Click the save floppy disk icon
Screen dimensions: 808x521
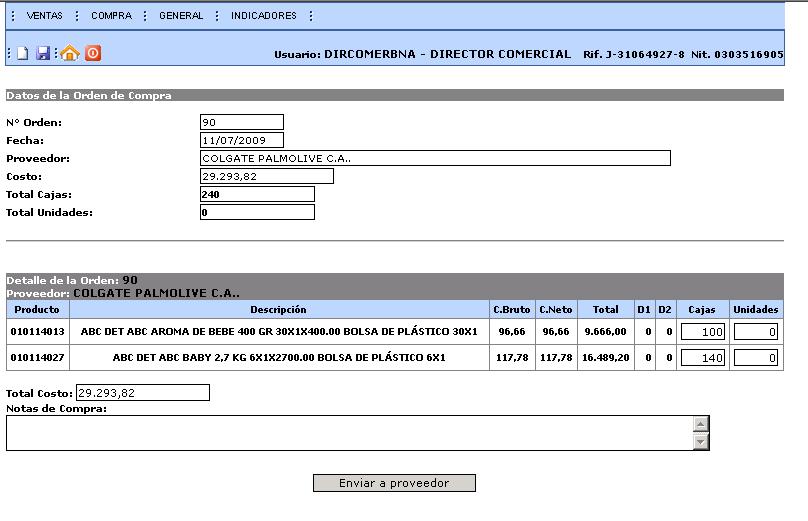pos(43,53)
